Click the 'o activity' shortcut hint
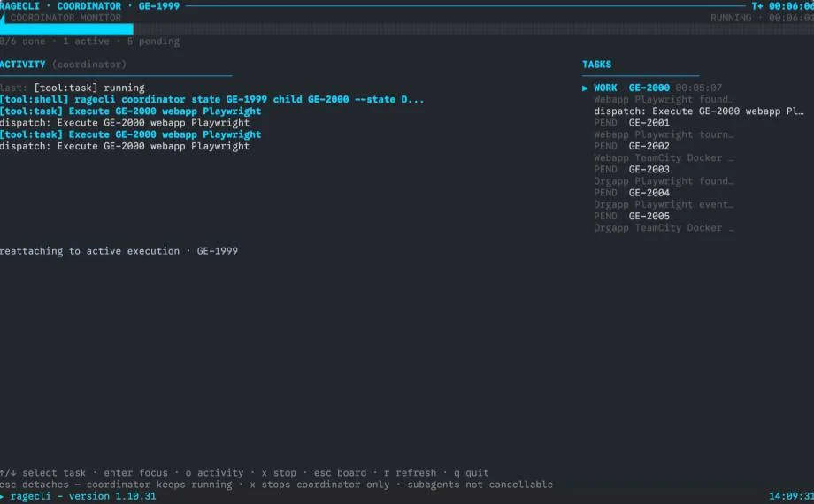The height and width of the screenshot is (504, 814). (214, 473)
